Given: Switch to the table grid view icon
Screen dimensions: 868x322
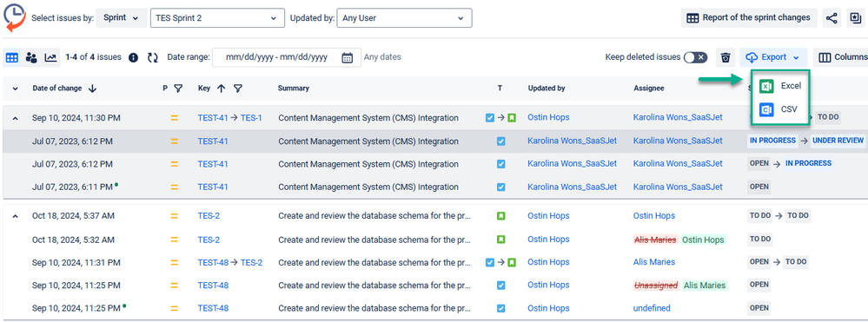Looking at the screenshot, I should [11, 57].
